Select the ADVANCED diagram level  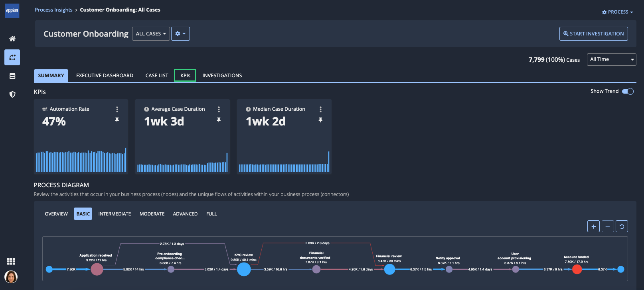(x=185, y=214)
